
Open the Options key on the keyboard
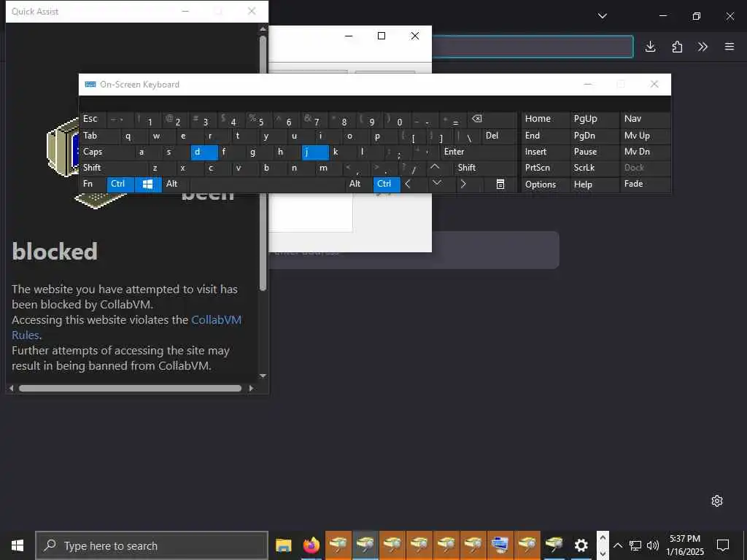(546, 184)
